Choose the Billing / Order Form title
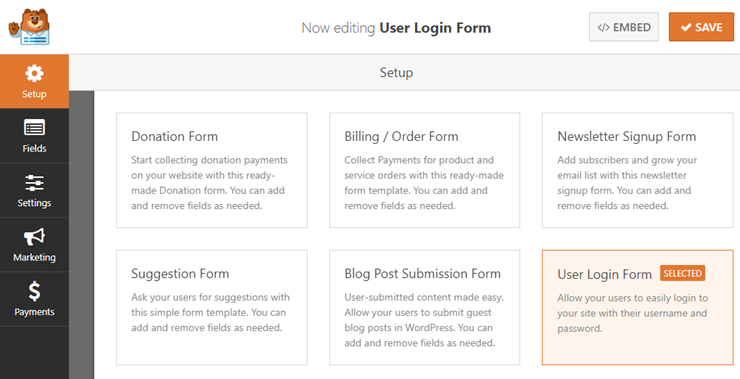This screenshot has height=379, width=740. 401,136
